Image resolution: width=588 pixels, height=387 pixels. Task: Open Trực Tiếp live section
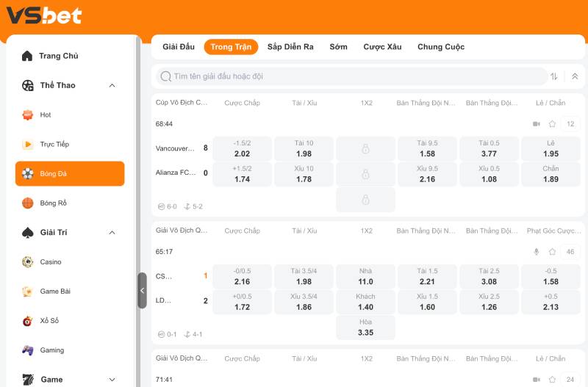click(54, 145)
